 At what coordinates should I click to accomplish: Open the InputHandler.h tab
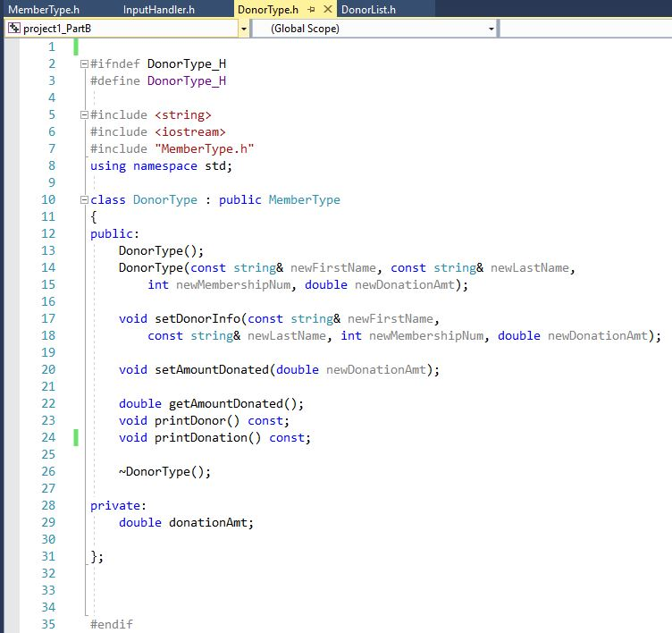pos(158,10)
